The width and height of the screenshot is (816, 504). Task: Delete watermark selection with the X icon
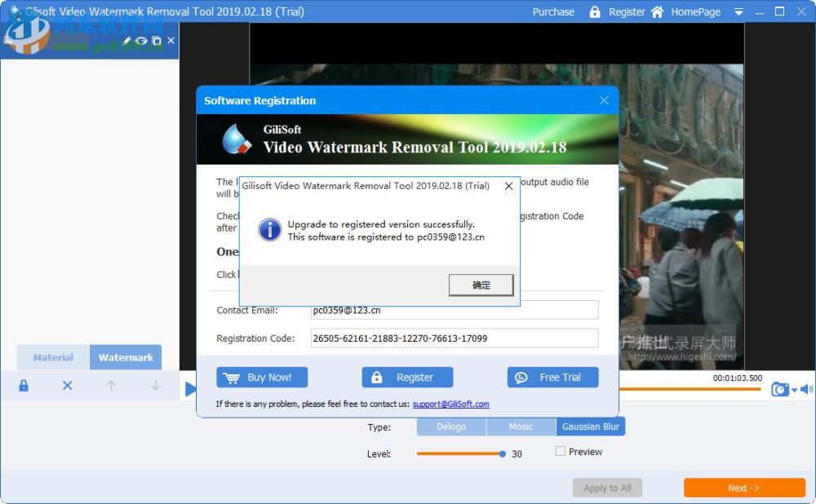[x=67, y=385]
